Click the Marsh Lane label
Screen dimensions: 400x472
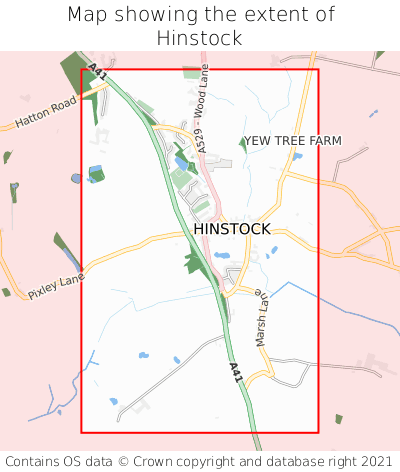[x=262, y=318]
